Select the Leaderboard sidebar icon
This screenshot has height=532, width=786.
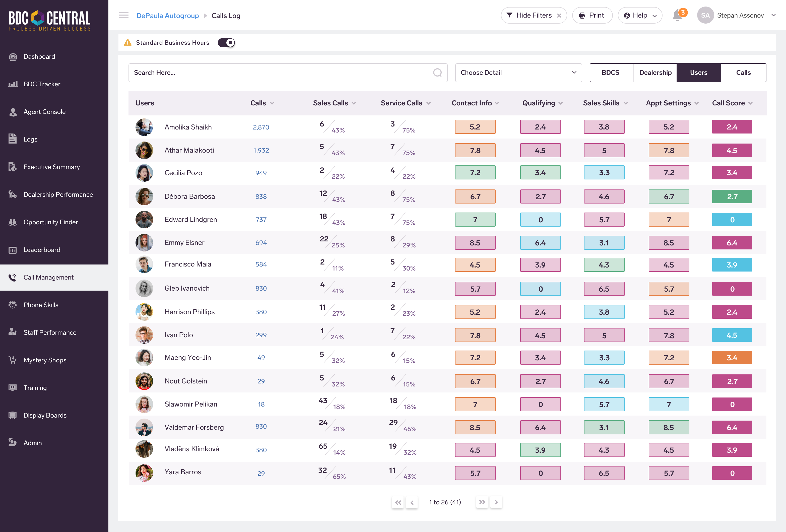(13, 250)
